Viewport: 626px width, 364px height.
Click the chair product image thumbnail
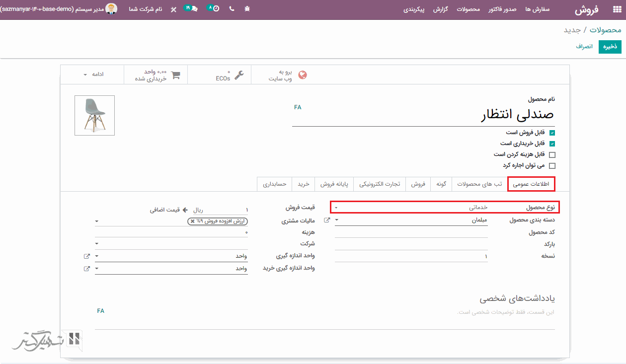coord(94,115)
